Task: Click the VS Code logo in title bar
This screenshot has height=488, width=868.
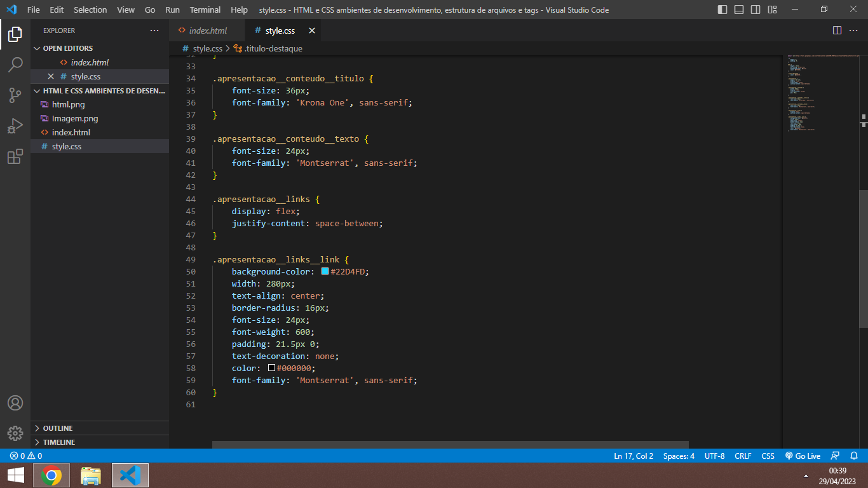Action: point(11,10)
